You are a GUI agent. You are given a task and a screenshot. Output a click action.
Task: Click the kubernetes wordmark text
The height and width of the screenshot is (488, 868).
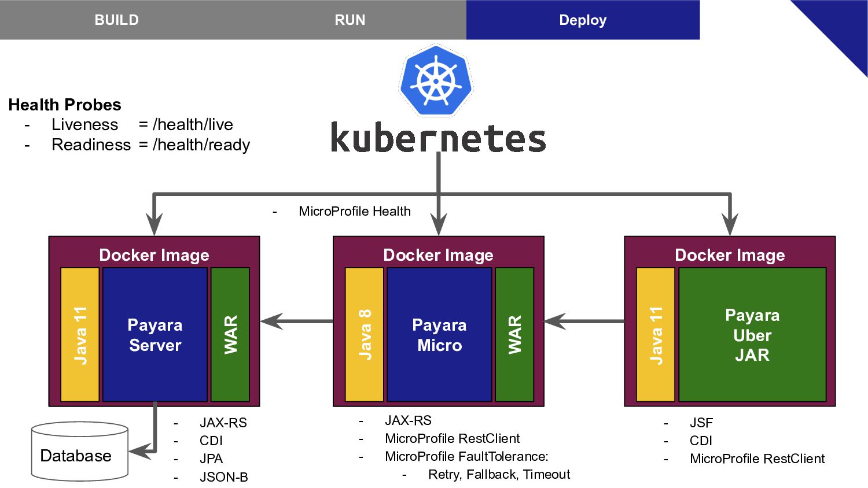[438, 138]
